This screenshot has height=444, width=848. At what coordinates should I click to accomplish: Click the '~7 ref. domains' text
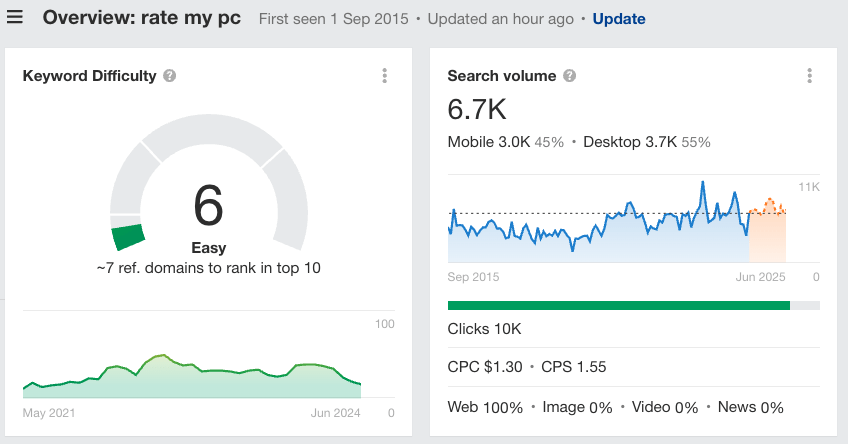pos(208,268)
